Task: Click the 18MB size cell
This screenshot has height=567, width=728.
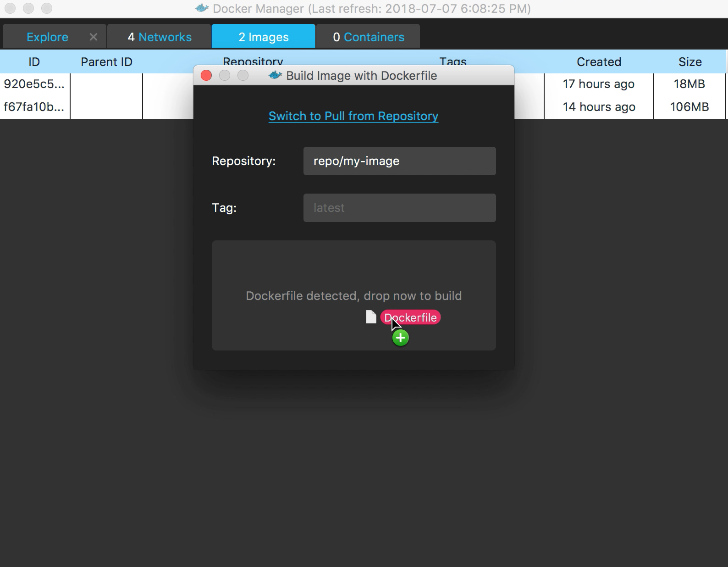Action: point(689,84)
